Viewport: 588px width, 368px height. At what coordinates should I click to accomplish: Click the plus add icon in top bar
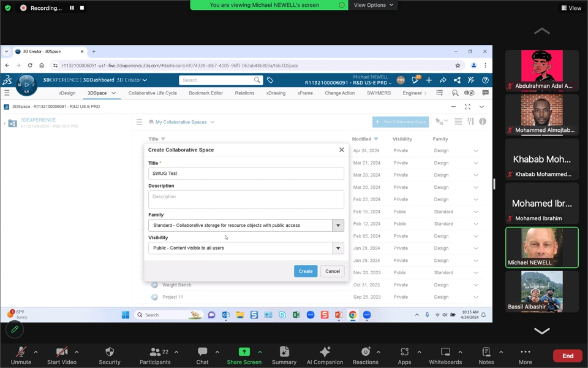click(429, 80)
